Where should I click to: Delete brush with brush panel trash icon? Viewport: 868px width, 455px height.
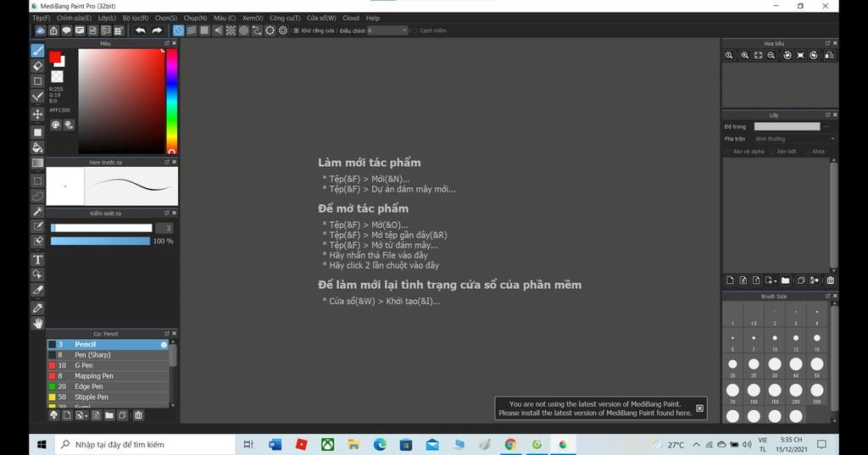click(x=138, y=415)
